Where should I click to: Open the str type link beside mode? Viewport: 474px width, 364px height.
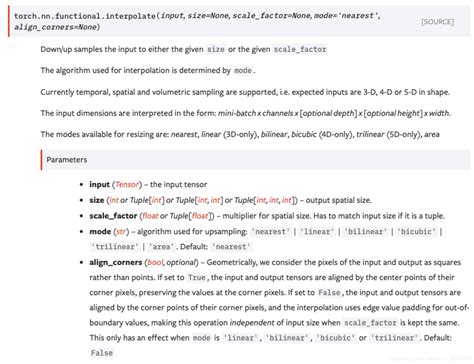coord(121,231)
